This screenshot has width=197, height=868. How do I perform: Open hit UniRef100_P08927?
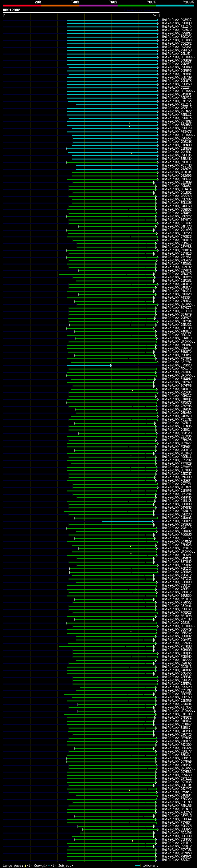pyautogui.click(x=176, y=20)
